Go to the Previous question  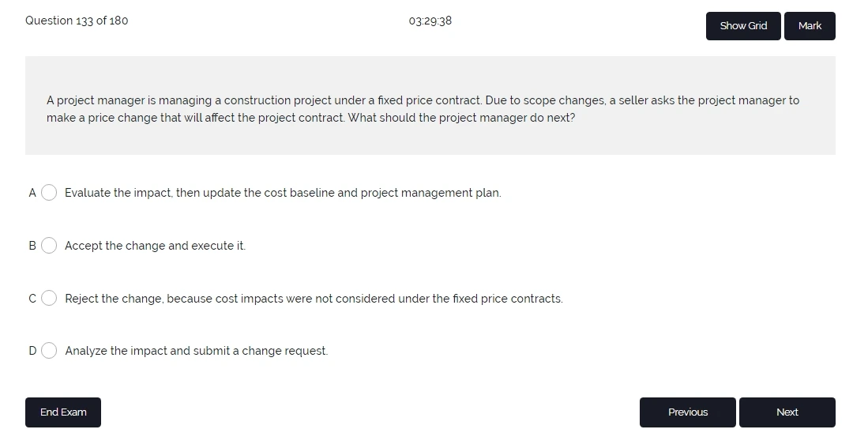pyautogui.click(x=687, y=412)
